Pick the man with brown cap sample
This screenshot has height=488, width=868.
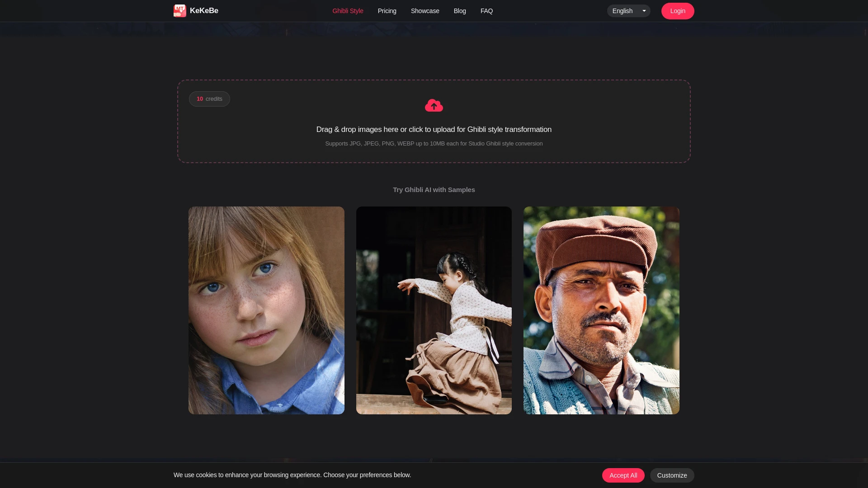[601, 310]
